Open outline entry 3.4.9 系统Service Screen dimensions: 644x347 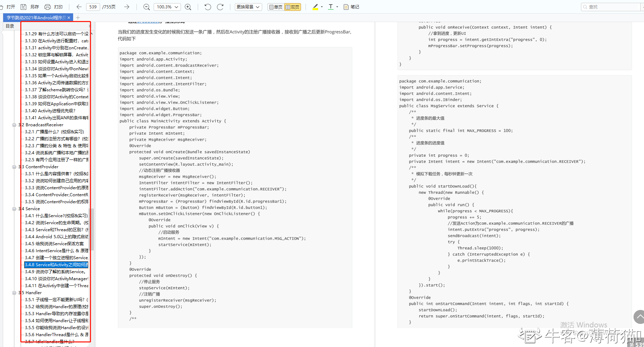click(55, 272)
